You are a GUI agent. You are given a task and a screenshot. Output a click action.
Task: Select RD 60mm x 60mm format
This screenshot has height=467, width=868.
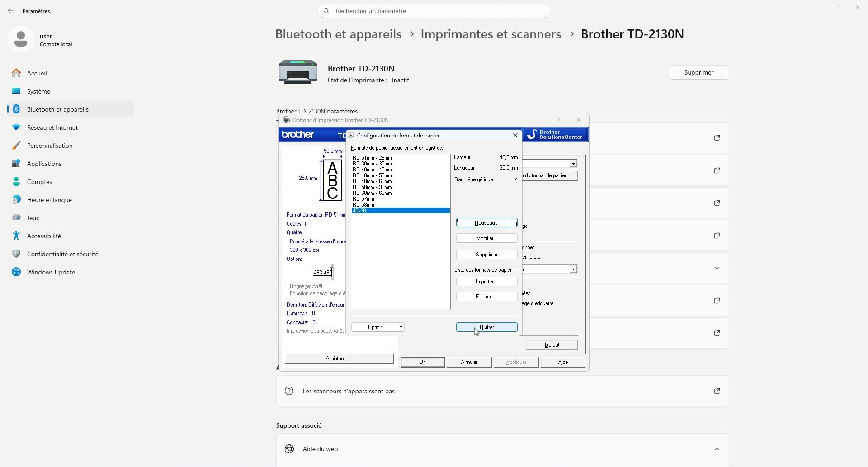[401, 193]
